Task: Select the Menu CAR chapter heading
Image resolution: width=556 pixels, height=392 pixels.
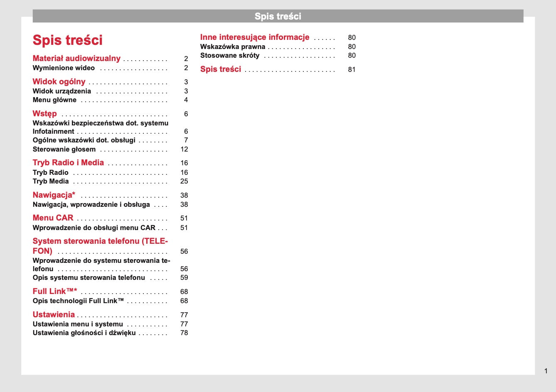Action: click(x=53, y=218)
